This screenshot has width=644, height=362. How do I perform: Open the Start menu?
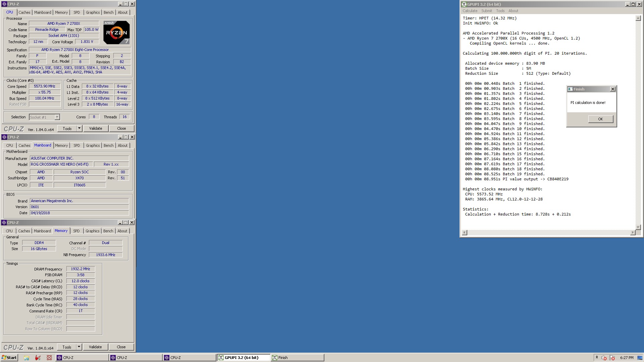pyautogui.click(x=9, y=358)
